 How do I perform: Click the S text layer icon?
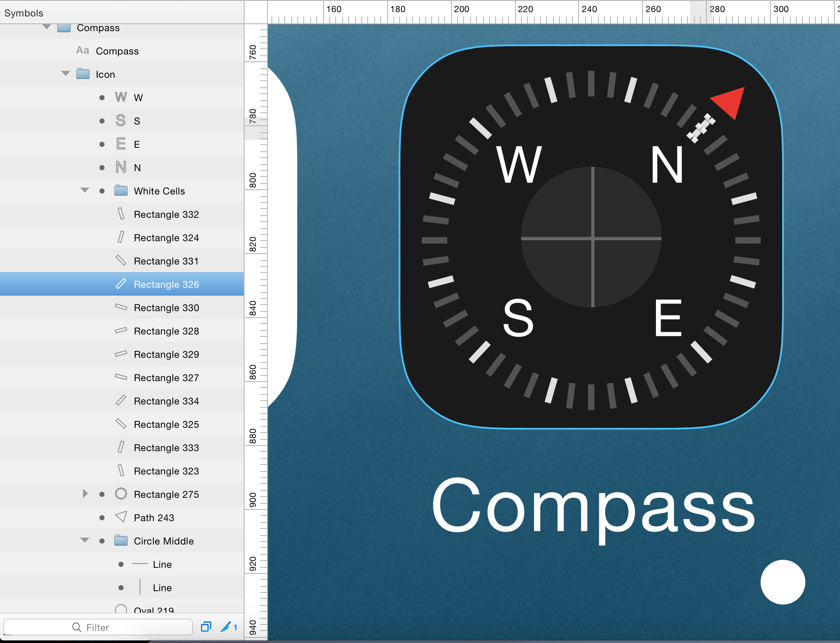tap(121, 121)
